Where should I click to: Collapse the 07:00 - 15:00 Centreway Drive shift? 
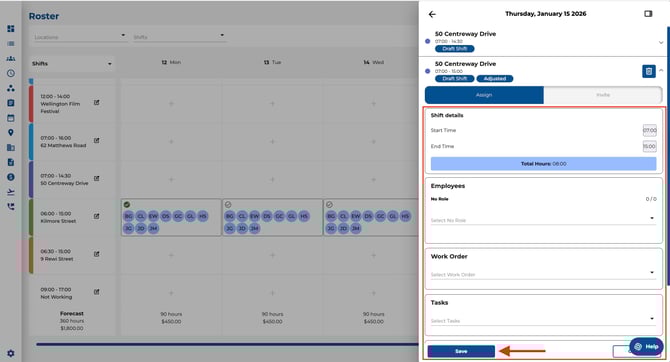[661, 70]
